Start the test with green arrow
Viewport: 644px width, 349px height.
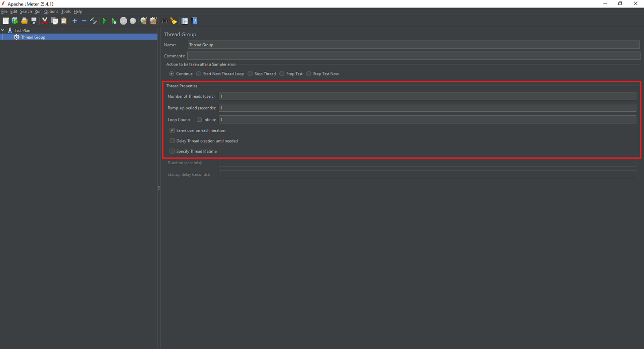coord(105,21)
